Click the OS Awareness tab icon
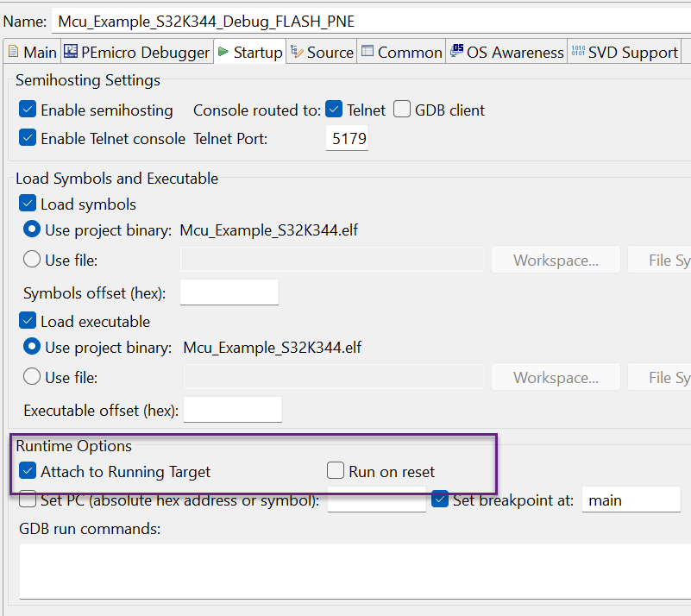Screen dimensions: 691x616 tap(454, 52)
